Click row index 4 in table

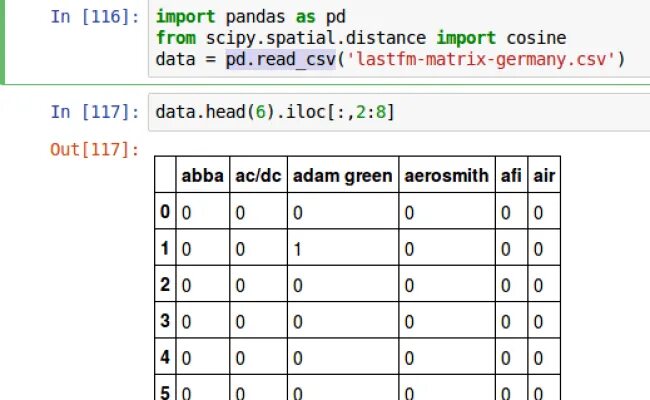pos(165,356)
